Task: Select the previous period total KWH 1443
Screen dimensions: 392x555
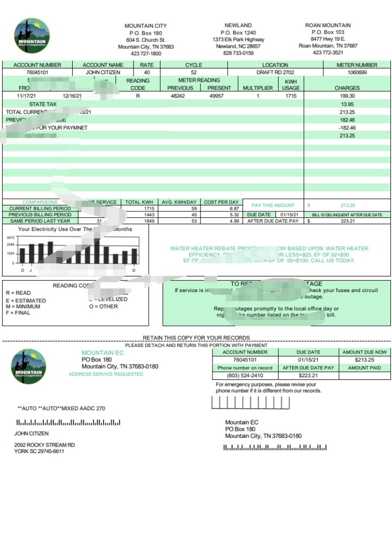Action: (x=149, y=215)
